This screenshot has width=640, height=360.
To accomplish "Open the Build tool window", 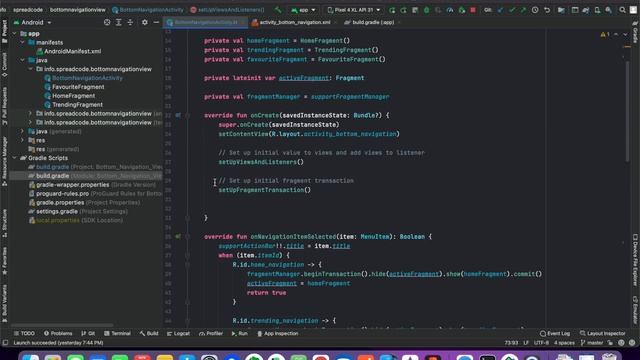I will 149,333.
